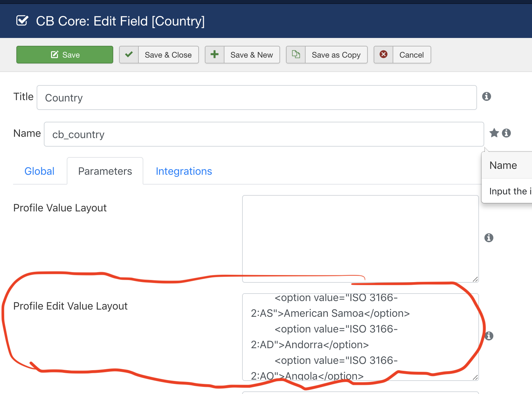
Task: Click the page title CB Core: Edit Field
Action: (120, 21)
